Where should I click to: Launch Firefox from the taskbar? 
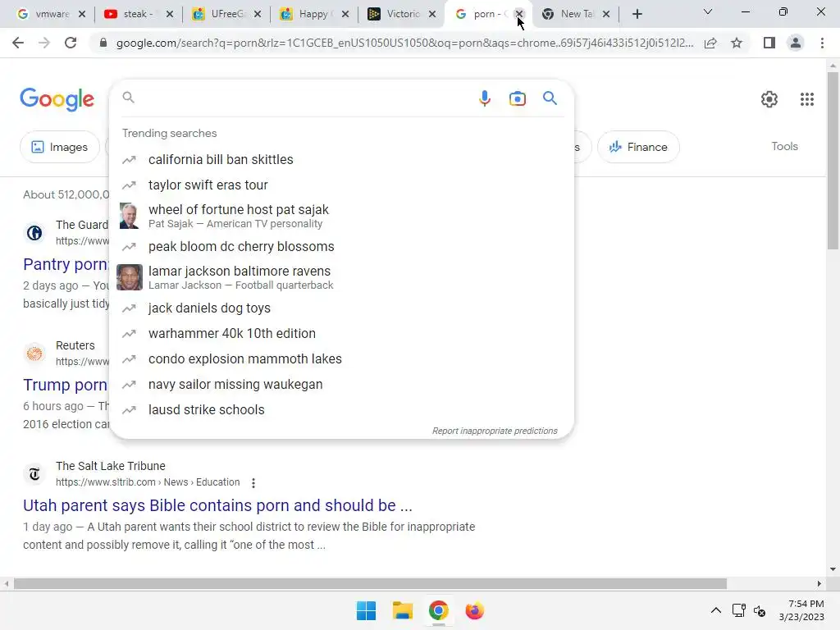[475, 610]
